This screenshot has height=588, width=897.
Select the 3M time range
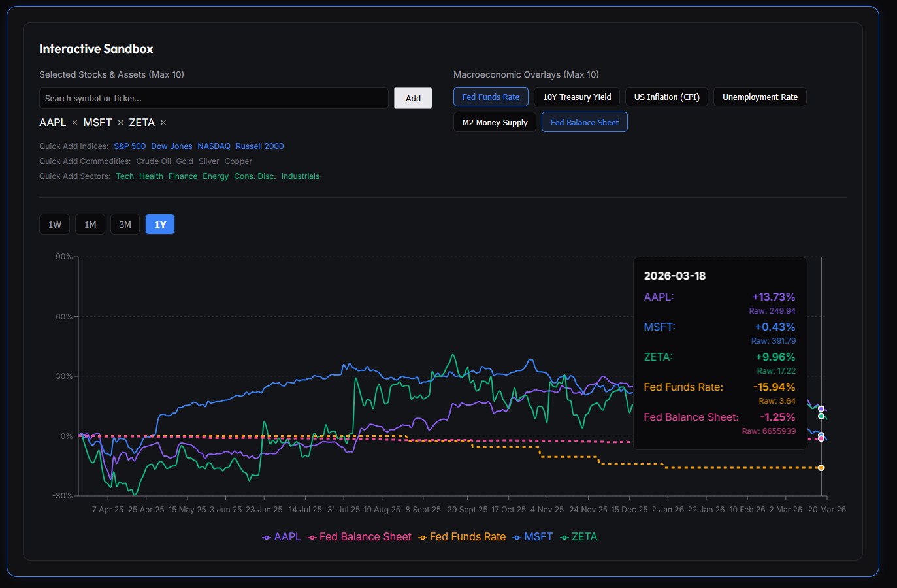click(125, 225)
